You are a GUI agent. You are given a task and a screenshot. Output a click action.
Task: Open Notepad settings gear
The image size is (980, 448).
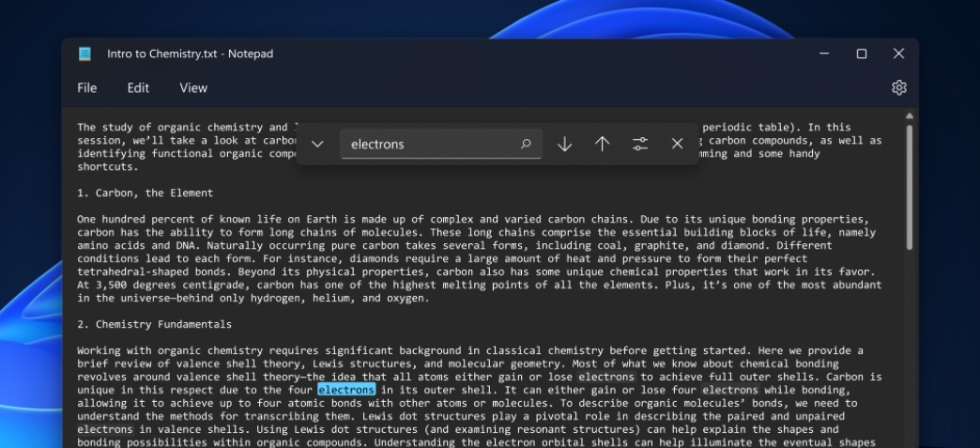pos(898,87)
